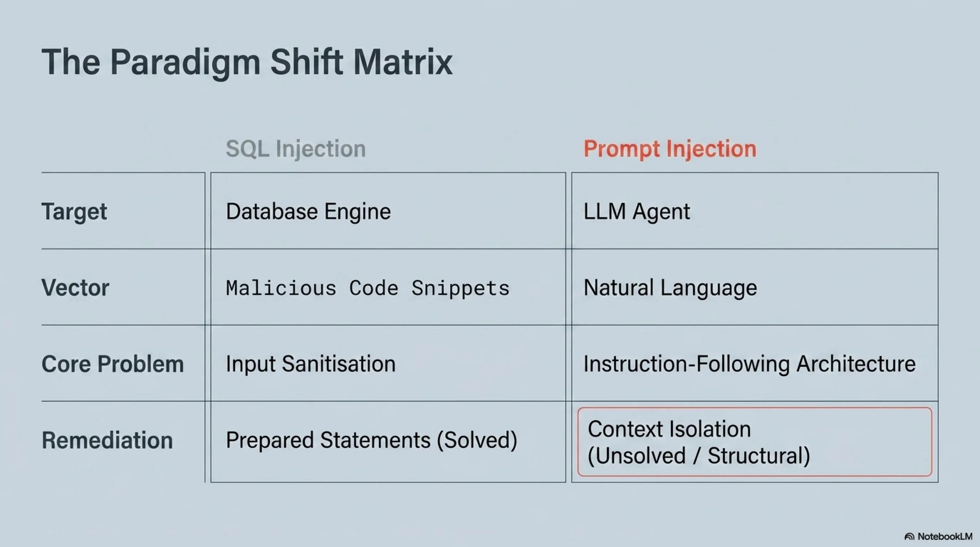Click the red-outlined 'Context Isolation' box
This screenshot has height=547, width=980.
click(755, 442)
